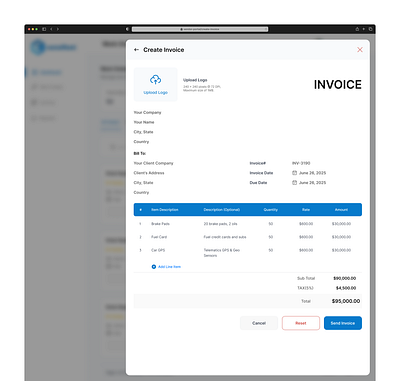The image size is (400, 381).
Task: Click the browser back arrow
Action: click(x=51, y=29)
